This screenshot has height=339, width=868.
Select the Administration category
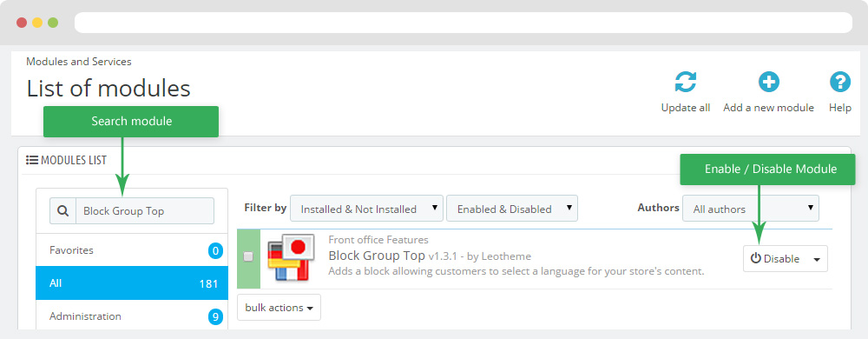[x=132, y=316]
